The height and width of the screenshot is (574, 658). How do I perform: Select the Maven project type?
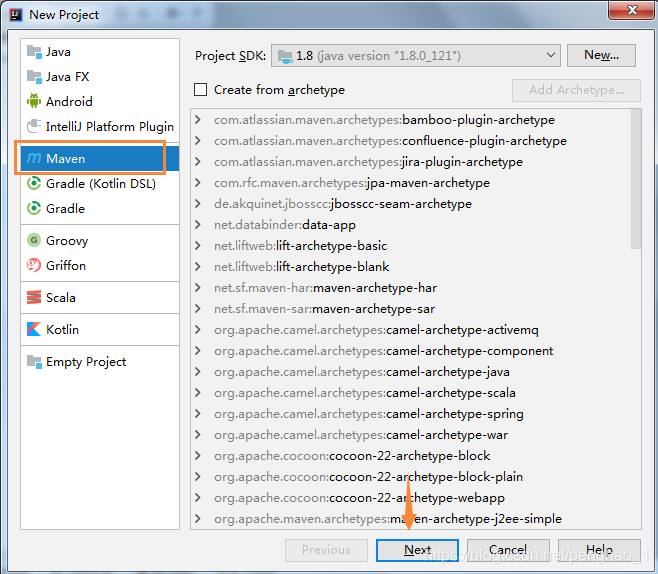[100, 158]
